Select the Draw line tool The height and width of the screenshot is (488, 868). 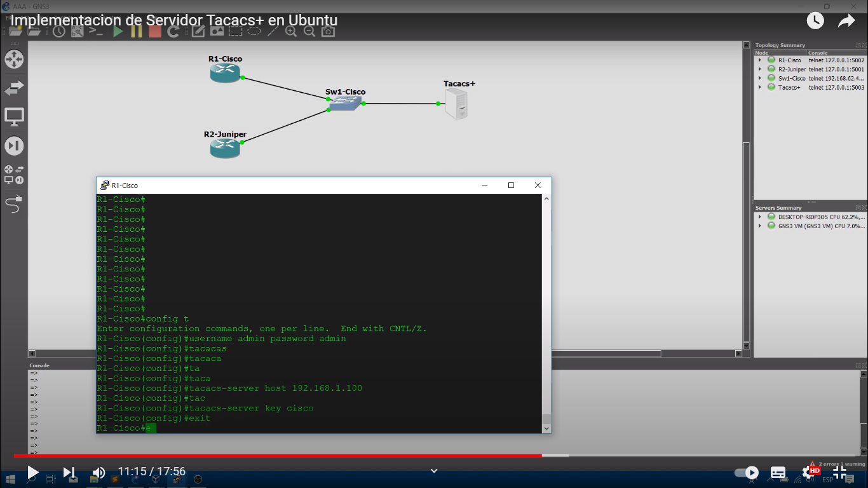point(273,31)
